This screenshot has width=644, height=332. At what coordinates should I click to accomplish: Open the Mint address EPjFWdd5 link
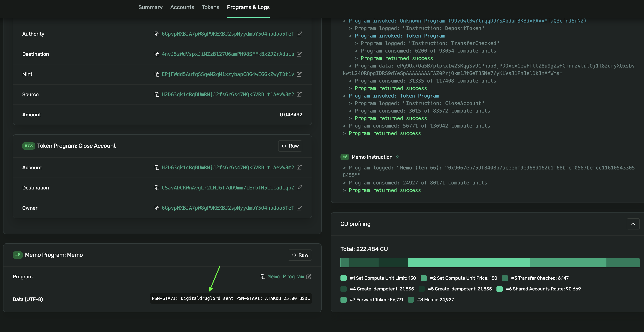coord(228,74)
